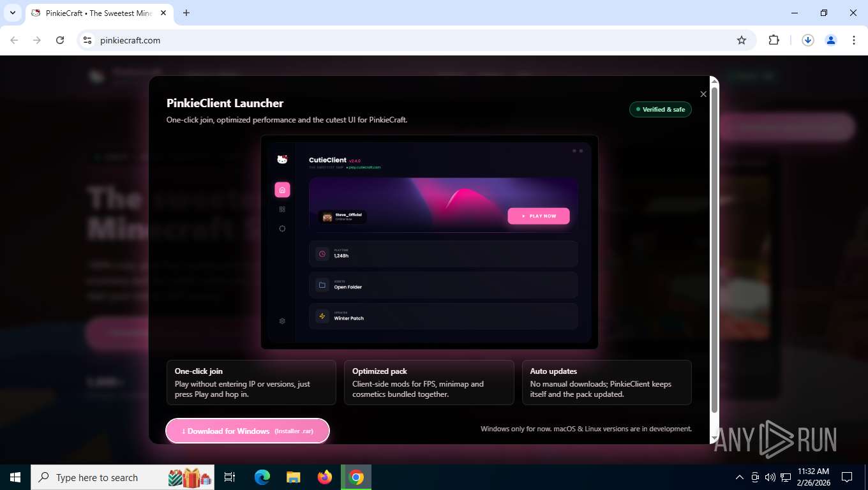868x490 pixels.
Task: Click the Open Folder row
Action: click(444, 285)
